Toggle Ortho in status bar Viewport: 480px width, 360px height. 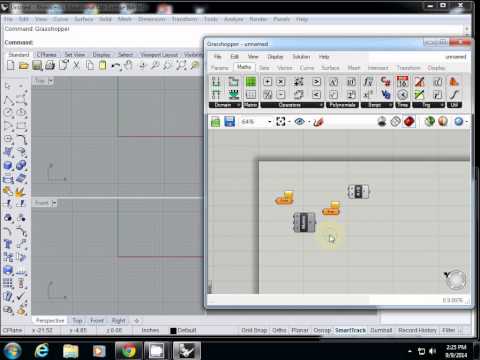click(x=279, y=330)
